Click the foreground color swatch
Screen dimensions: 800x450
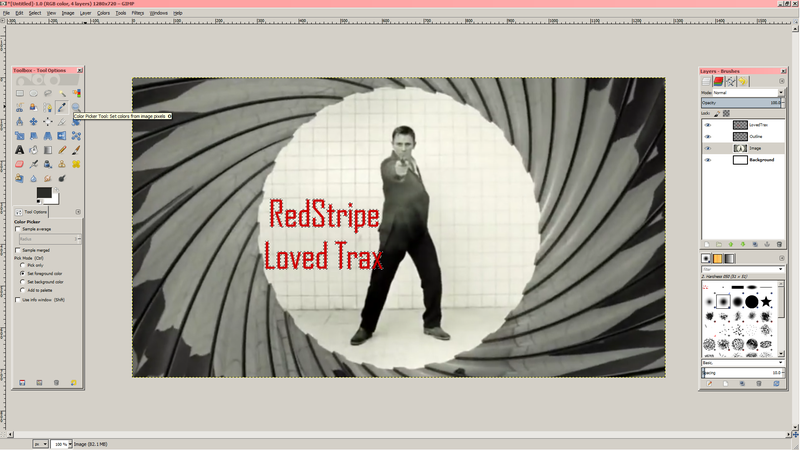[44, 192]
